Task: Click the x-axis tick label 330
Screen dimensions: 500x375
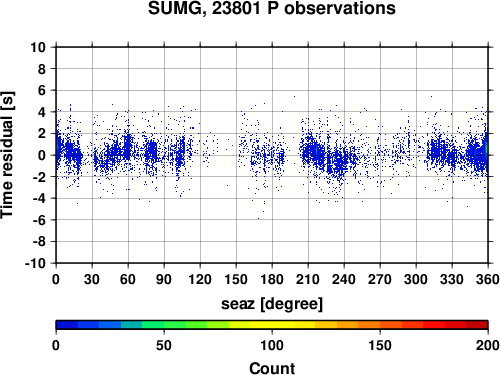Action: click(x=452, y=279)
